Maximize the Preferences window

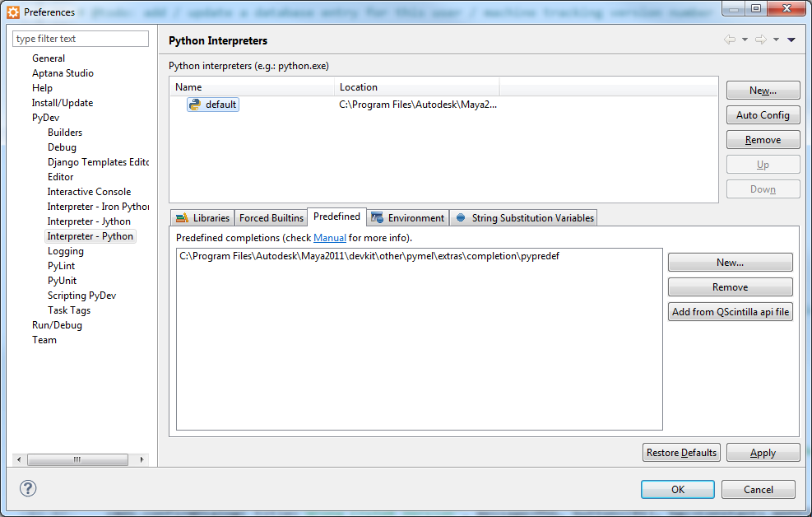point(755,8)
